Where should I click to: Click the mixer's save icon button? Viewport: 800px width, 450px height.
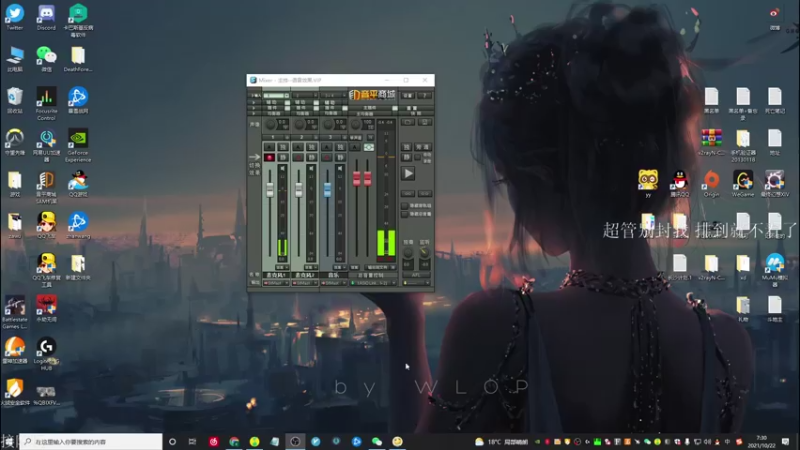click(x=424, y=122)
